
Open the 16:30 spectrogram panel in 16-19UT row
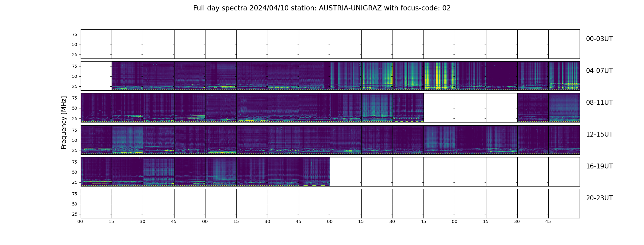tap(159, 172)
